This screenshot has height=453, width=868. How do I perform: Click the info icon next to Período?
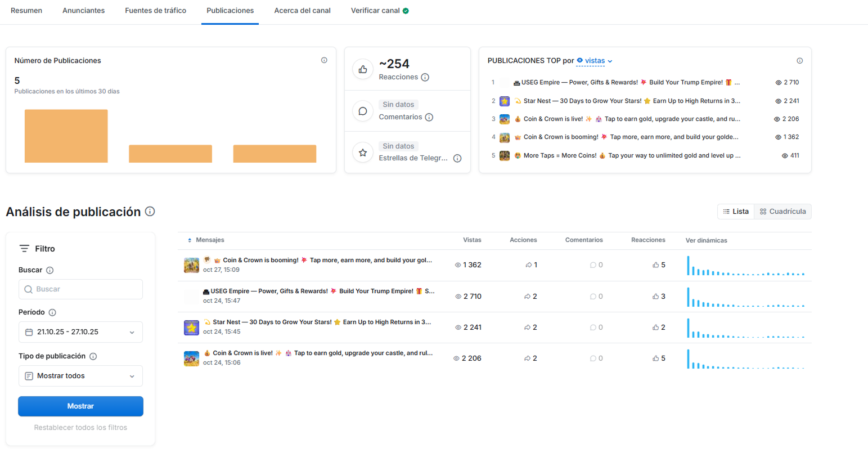coord(52,312)
